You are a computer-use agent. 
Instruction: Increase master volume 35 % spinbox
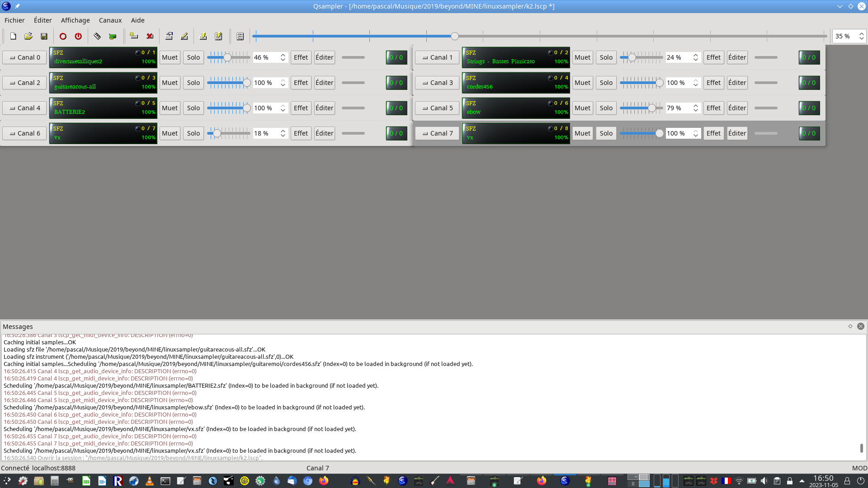point(861,34)
